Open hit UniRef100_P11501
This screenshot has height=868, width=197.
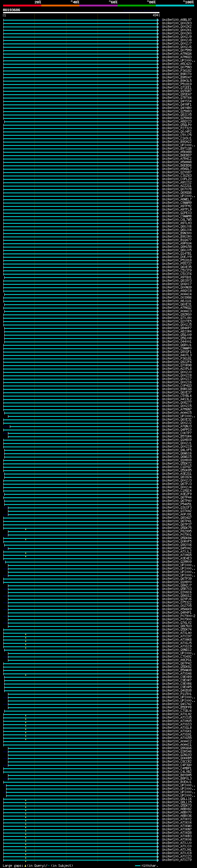point(176,694)
